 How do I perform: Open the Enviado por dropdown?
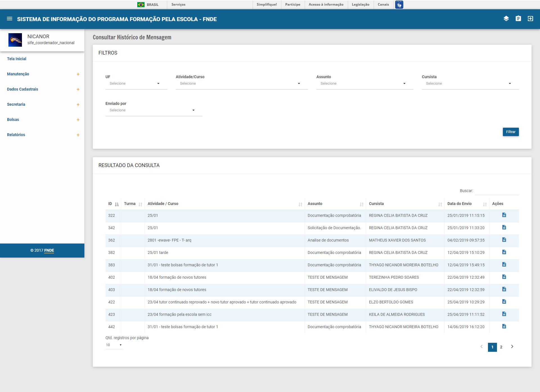(154, 110)
